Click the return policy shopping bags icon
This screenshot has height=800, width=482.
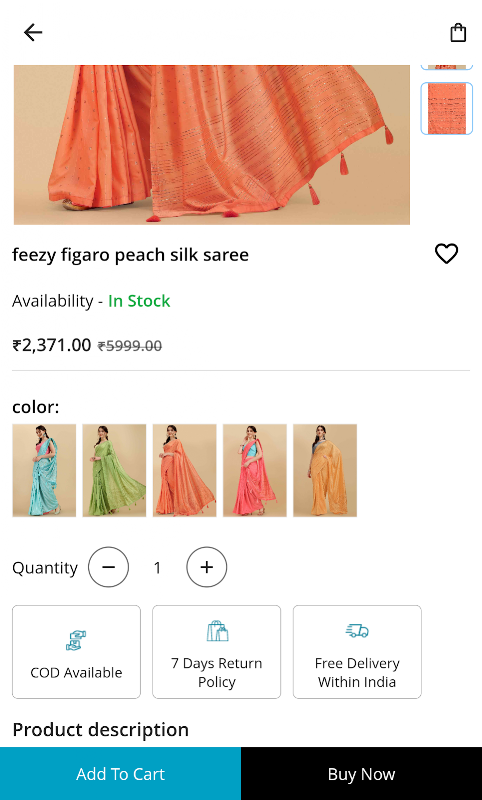pyautogui.click(x=217, y=631)
